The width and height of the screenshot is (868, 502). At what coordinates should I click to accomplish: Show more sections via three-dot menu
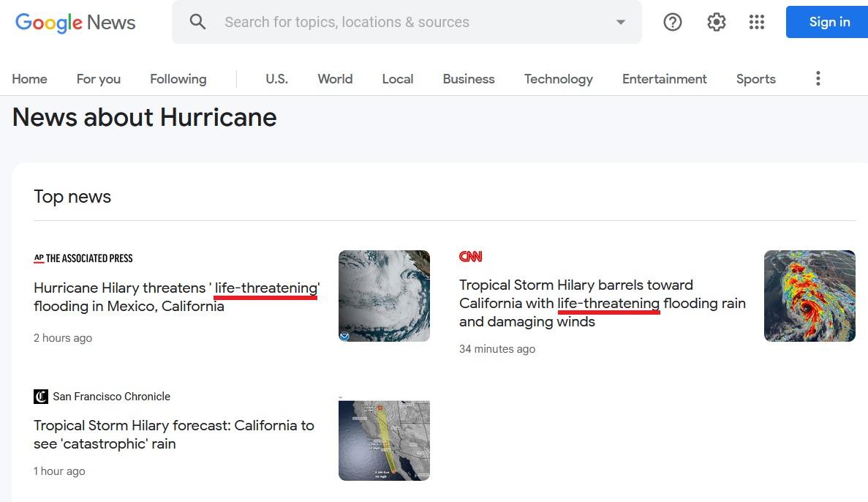click(x=818, y=78)
